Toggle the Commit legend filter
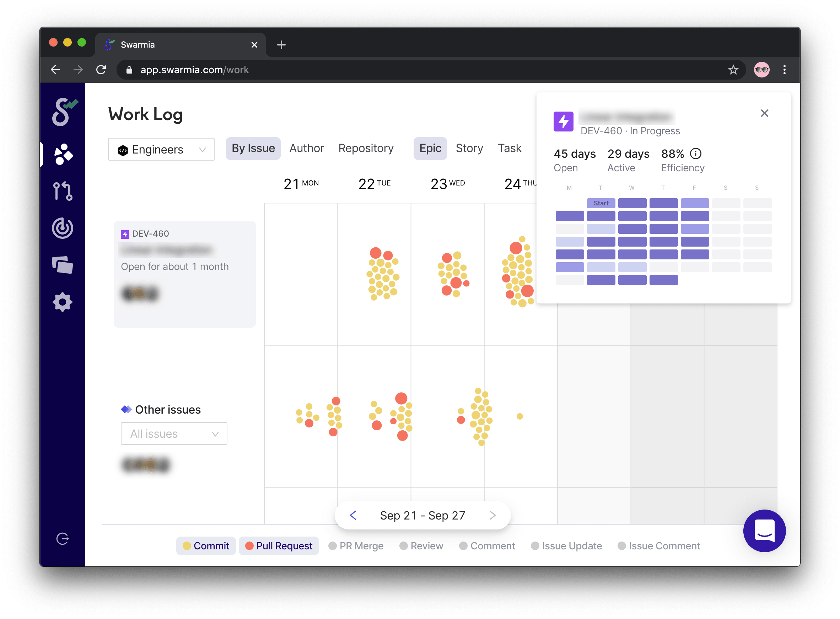The image size is (840, 619). tap(206, 545)
